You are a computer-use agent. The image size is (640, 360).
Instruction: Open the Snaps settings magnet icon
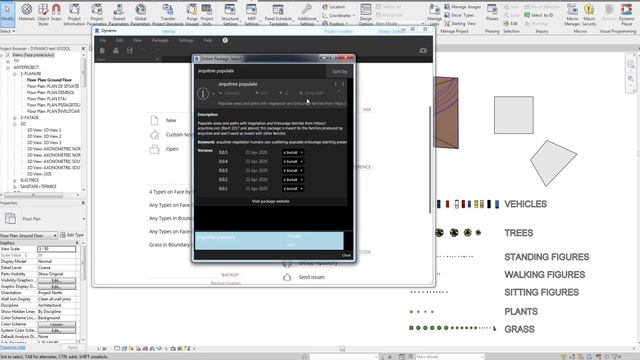pyautogui.click(x=56, y=12)
